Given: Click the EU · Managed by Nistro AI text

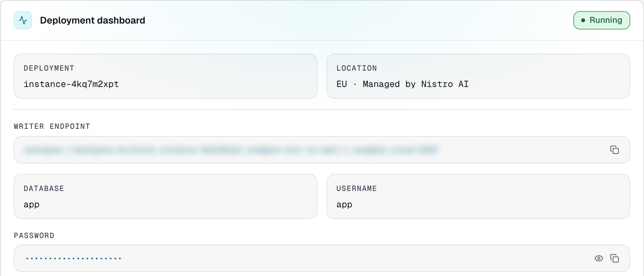Looking at the screenshot, I should point(402,84).
